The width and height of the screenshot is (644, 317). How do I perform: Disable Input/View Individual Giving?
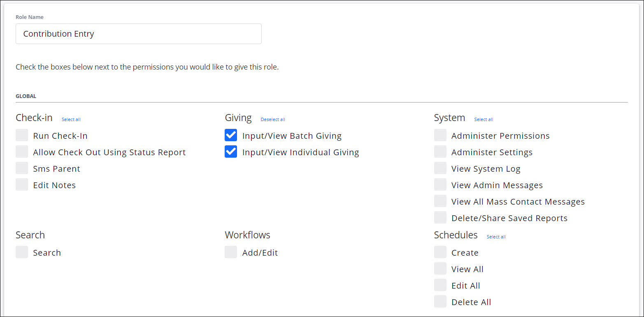(231, 152)
